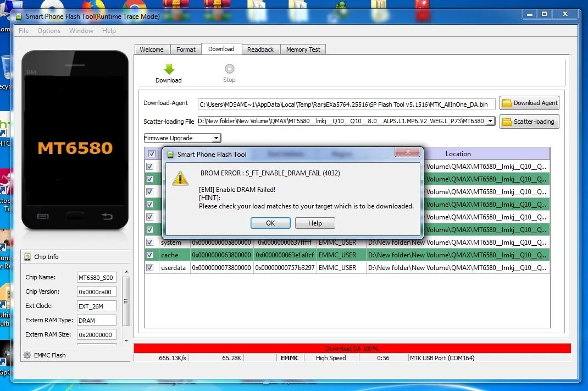Click the 65.28K bytes status entry

231,358
